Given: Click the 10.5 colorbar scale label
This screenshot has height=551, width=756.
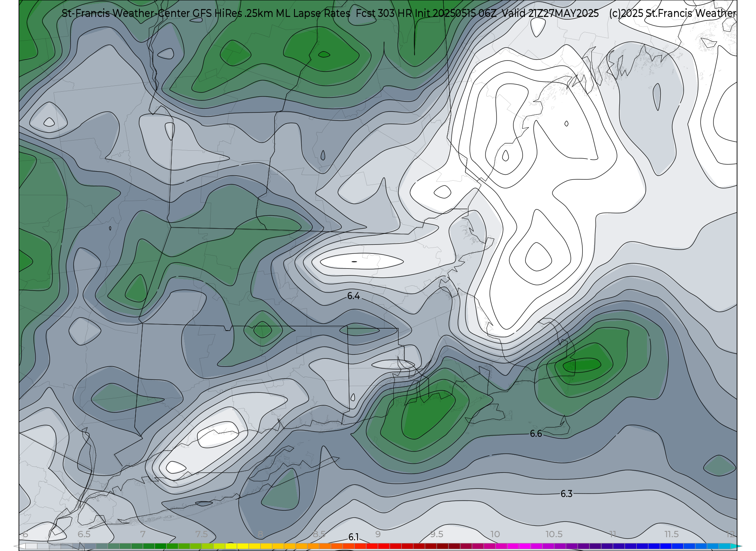Looking at the screenshot, I should coord(554,534).
